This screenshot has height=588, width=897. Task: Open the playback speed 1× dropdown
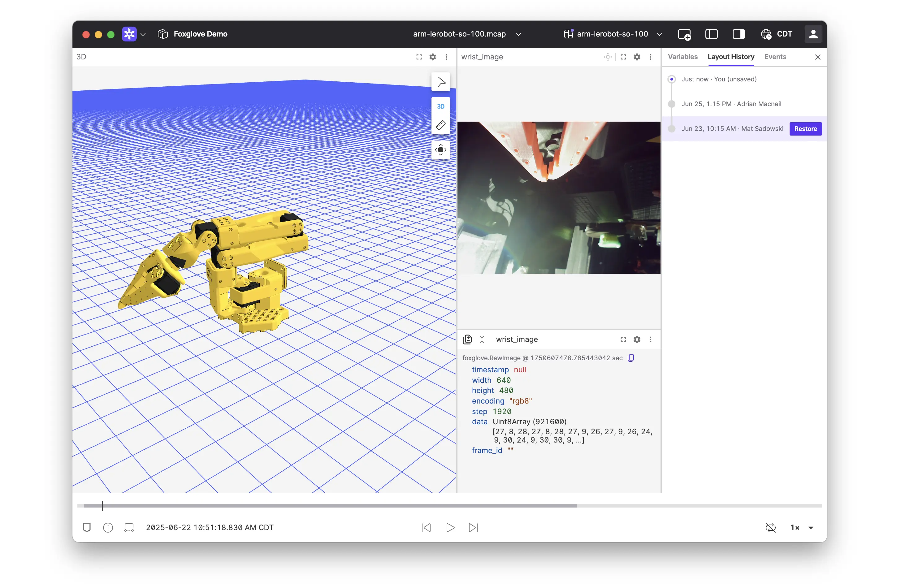coord(802,527)
